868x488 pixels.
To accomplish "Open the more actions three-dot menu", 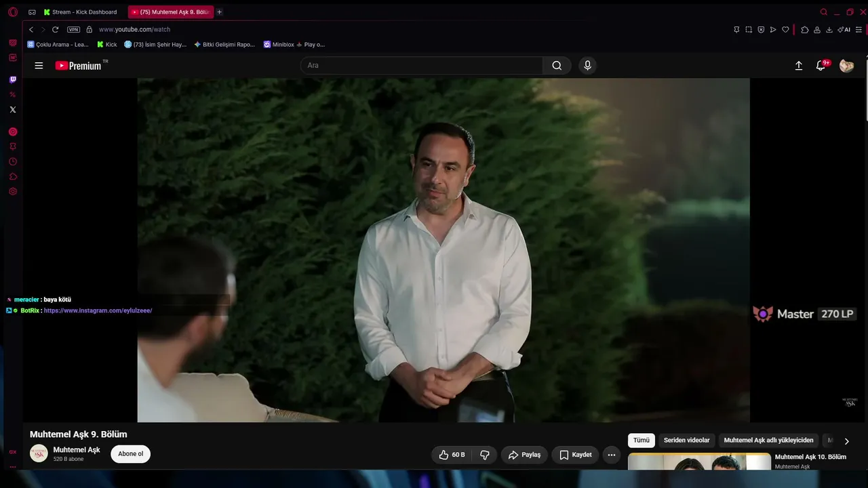I will click(611, 455).
